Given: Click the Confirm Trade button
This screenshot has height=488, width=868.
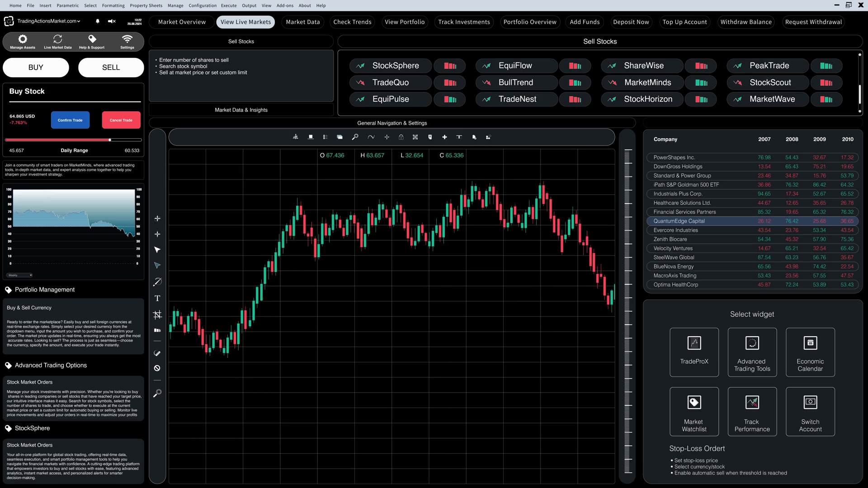Looking at the screenshot, I should pos(70,120).
